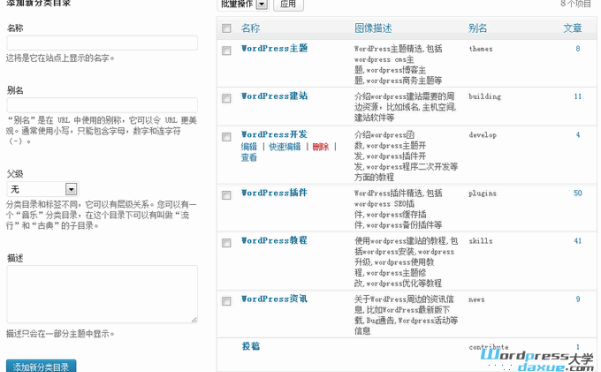
Task: Click red 删除 link under WordPress开发
Action: click(321, 147)
